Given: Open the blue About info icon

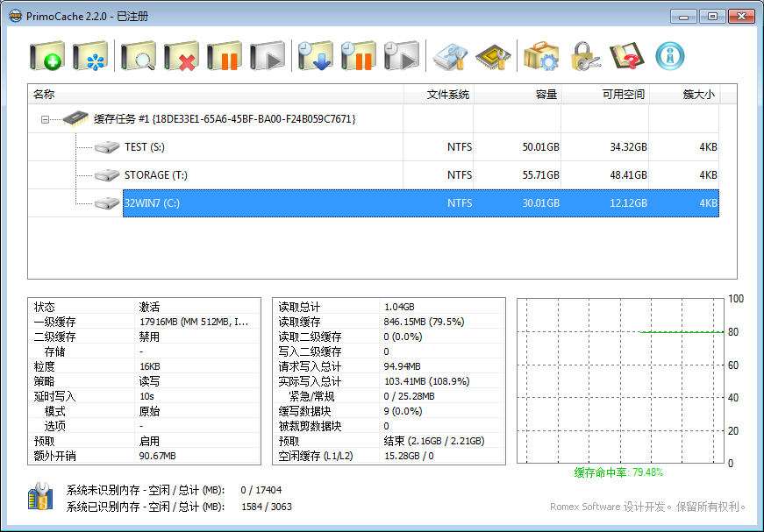Looking at the screenshot, I should pos(670,55).
